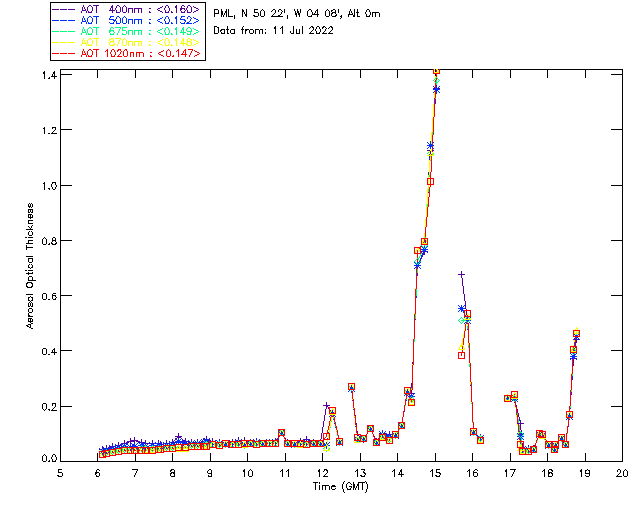Click the blue asterisk marker near 1.35 AOT
640x512 pixels.
(436, 89)
